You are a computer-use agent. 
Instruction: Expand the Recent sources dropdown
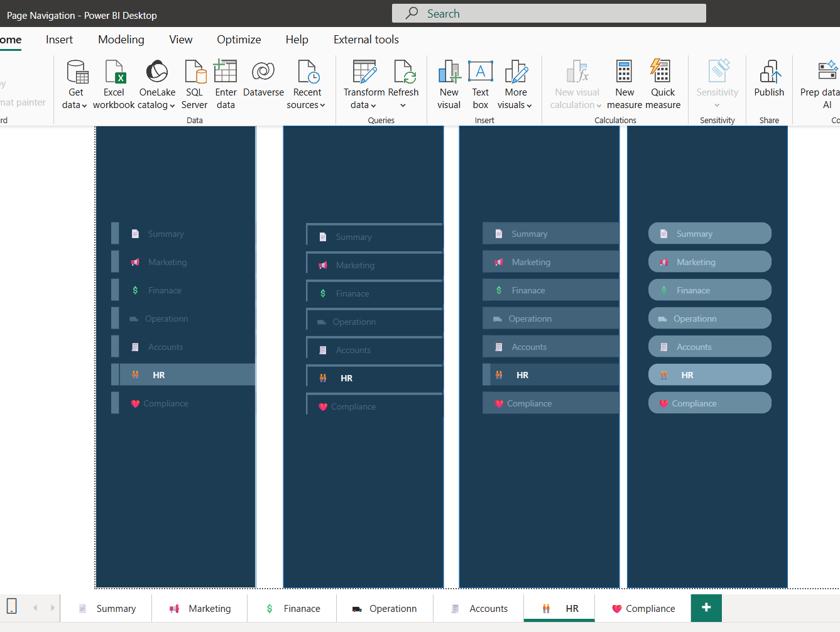(306, 105)
